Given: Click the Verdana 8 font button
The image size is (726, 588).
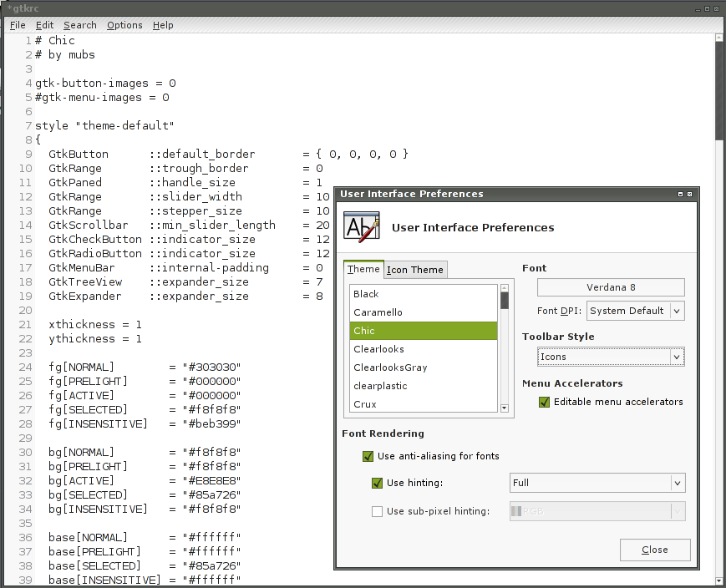Looking at the screenshot, I should click(x=611, y=287).
